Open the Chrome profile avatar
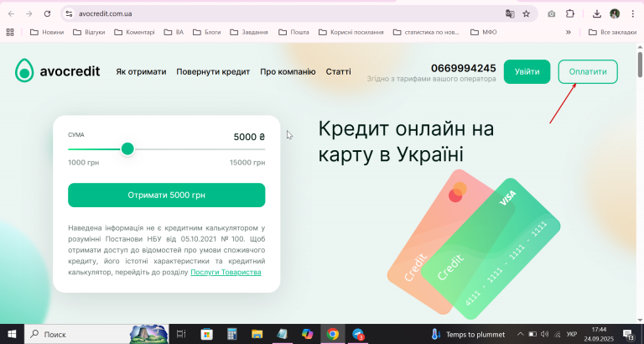The width and height of the screenshot is (644, 344). (x=615, y=13)
